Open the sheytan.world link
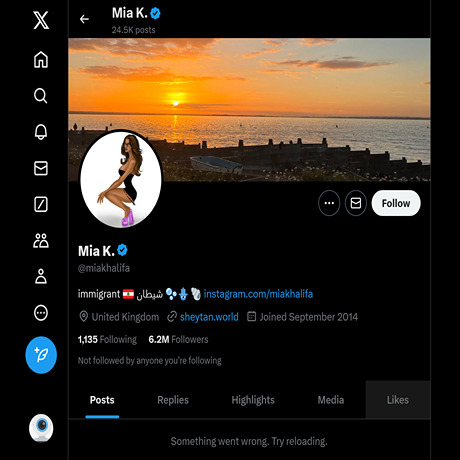This screenshot has height=460, width=460. (209, 317)
